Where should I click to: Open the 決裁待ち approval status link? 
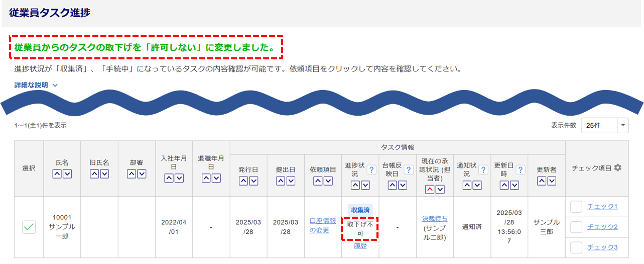(x=435, y=219)
